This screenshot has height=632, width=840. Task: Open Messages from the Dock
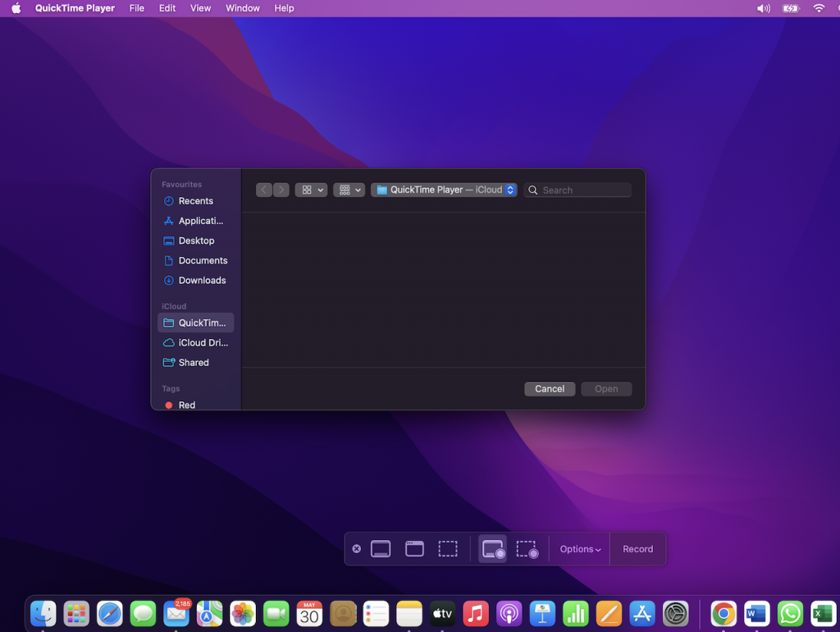click(x=143, y=613)
